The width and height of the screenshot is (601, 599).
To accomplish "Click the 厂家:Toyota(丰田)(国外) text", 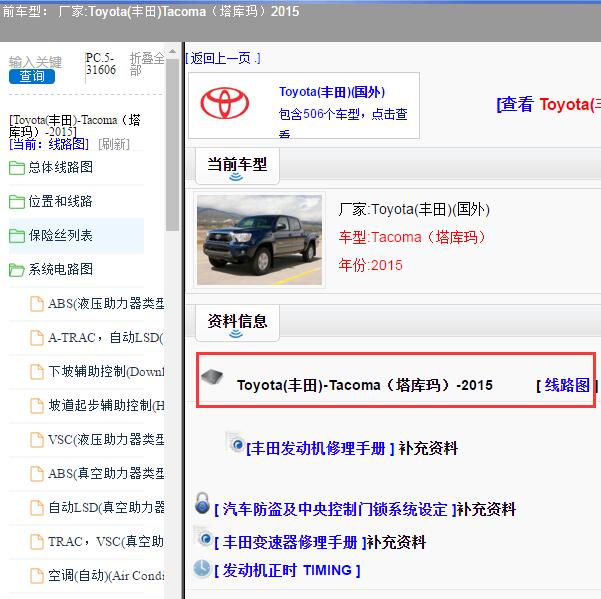I will click(x=414, y=210).
